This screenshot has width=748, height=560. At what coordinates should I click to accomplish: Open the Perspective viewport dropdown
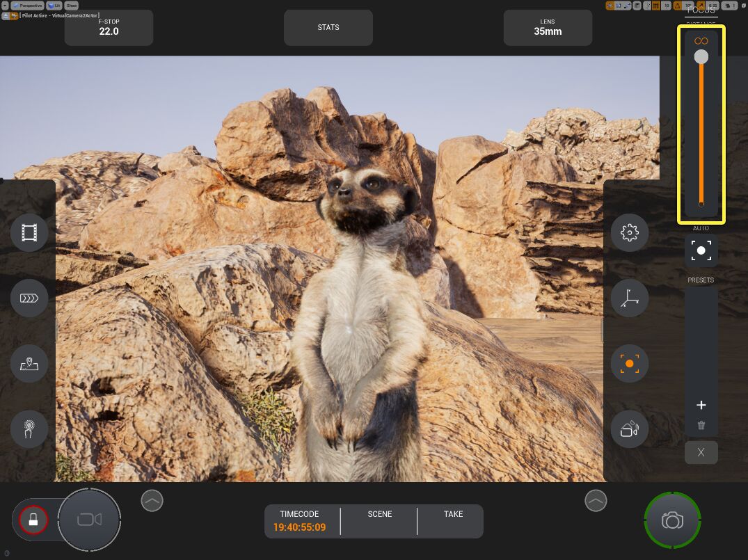tap(27, 6)
